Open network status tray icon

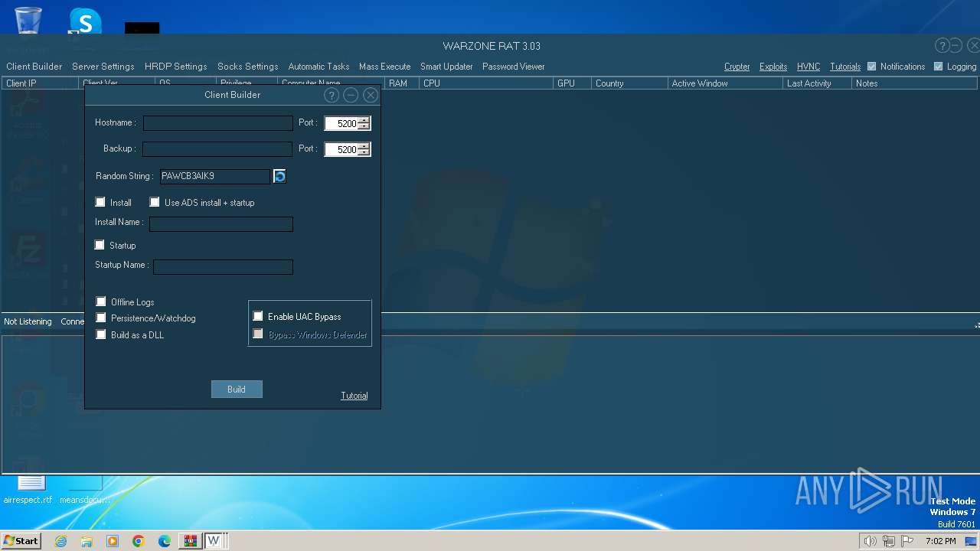click(889, 541)
